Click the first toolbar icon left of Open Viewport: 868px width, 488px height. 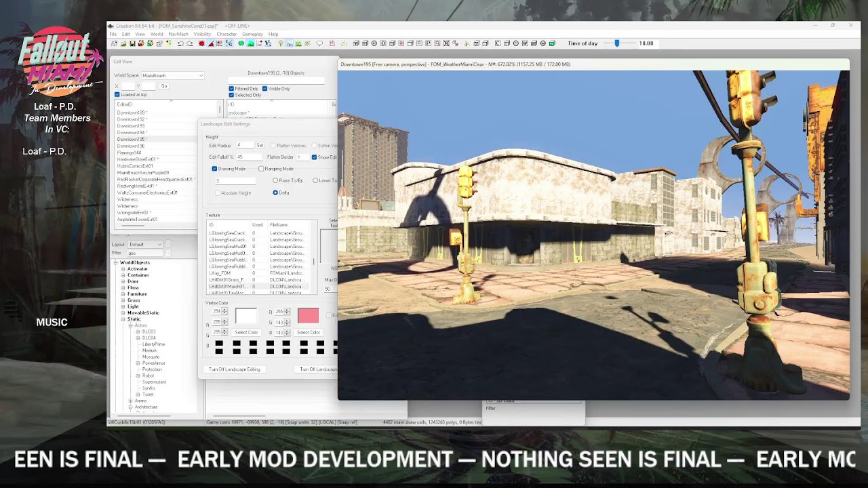click(114, 43)
